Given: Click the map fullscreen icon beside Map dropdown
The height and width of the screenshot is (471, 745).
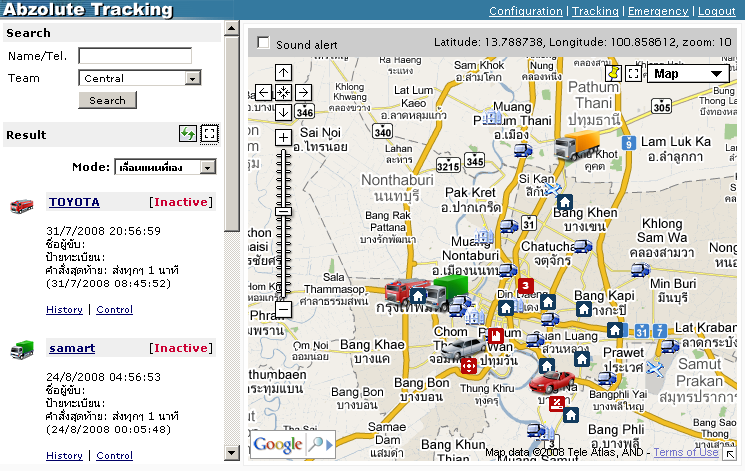Looking at the screenshot, I should 633,73.
